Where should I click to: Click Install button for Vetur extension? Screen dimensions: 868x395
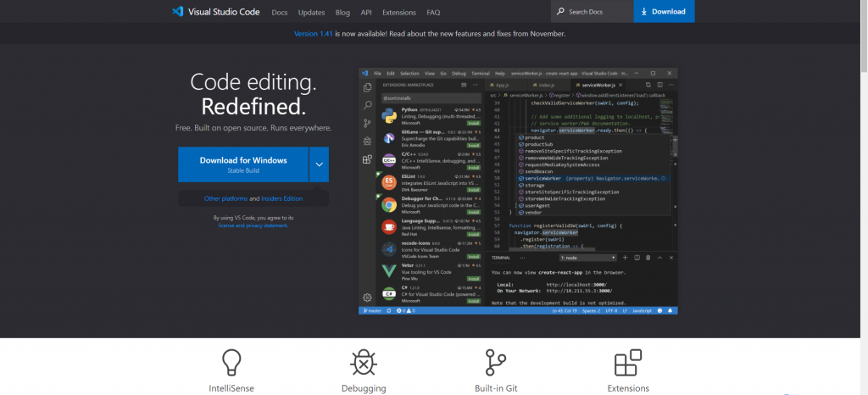tap(473, 279)
